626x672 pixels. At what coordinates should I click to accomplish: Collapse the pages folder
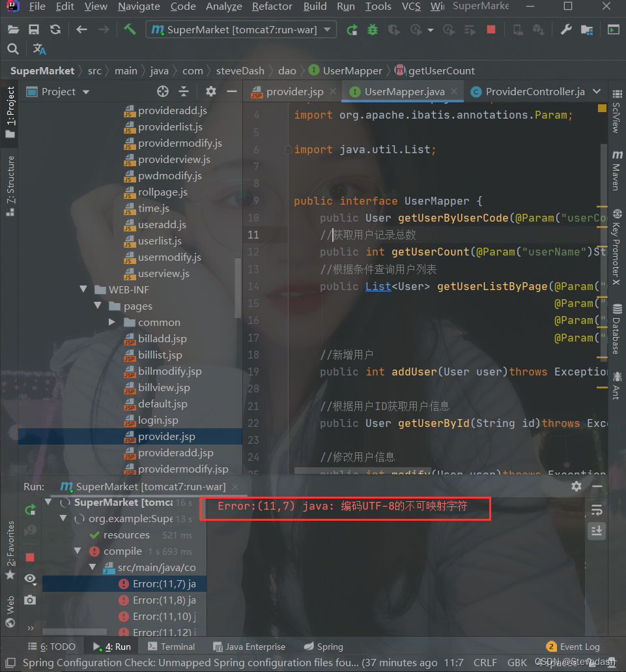pyautogui.click(x=98, y=306)
